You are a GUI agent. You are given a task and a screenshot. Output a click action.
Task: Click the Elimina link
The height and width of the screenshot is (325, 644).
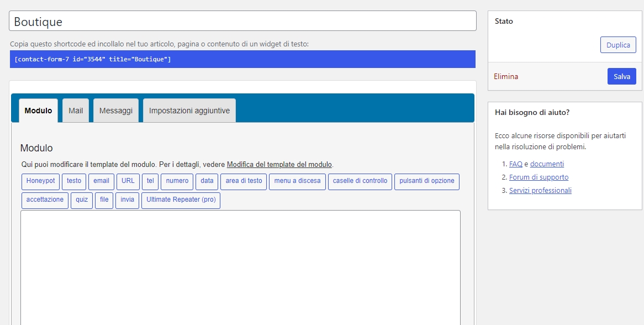tap(506, 77)
